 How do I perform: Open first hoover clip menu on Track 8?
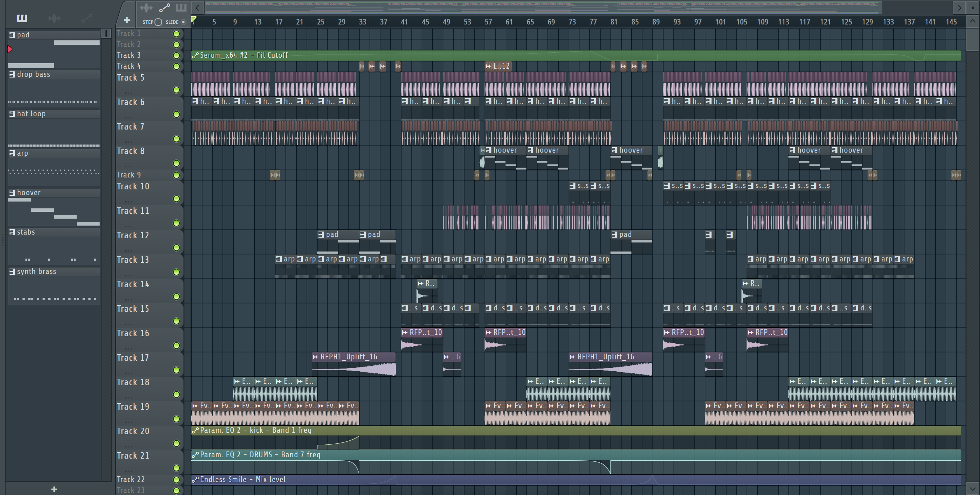click(489, 150)
